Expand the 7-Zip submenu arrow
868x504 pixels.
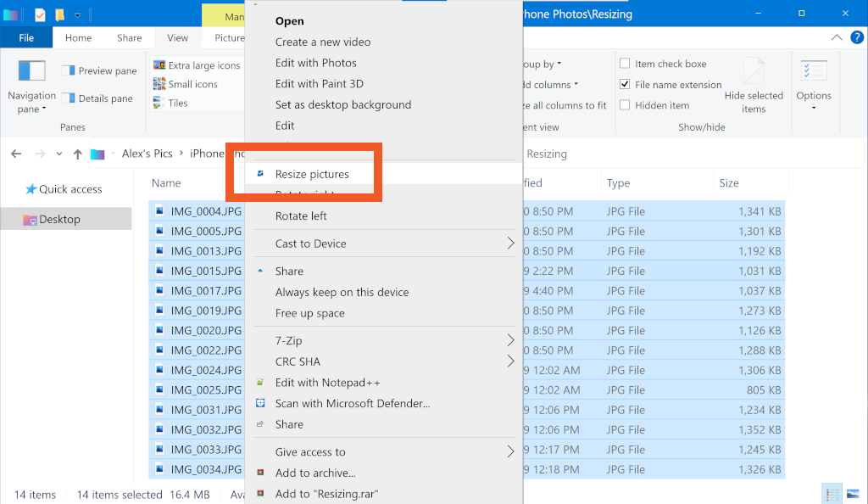510,341
